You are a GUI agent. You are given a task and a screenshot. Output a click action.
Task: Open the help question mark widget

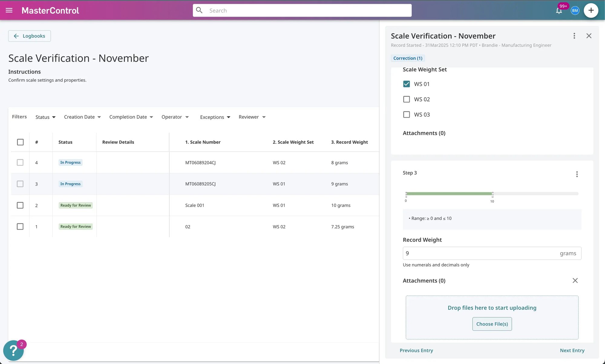13,350
